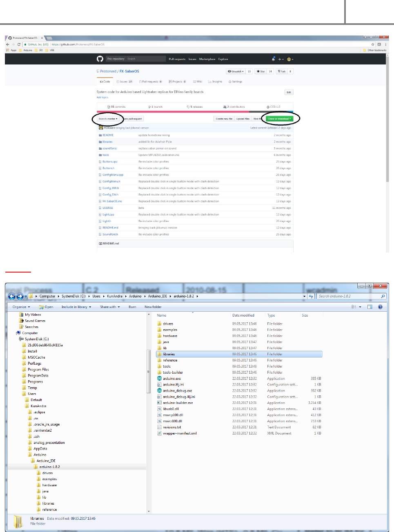The width and height of the screenshot is (394, 532).
Task: Show the preview pane icon in Explorer
Action: (370, 307)
